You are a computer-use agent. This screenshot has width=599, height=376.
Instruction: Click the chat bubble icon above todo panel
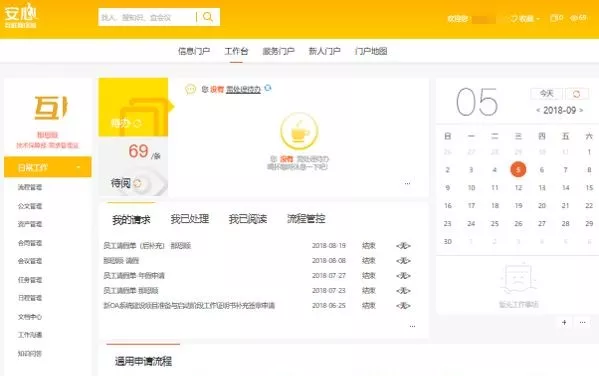(x=190, y=89)
